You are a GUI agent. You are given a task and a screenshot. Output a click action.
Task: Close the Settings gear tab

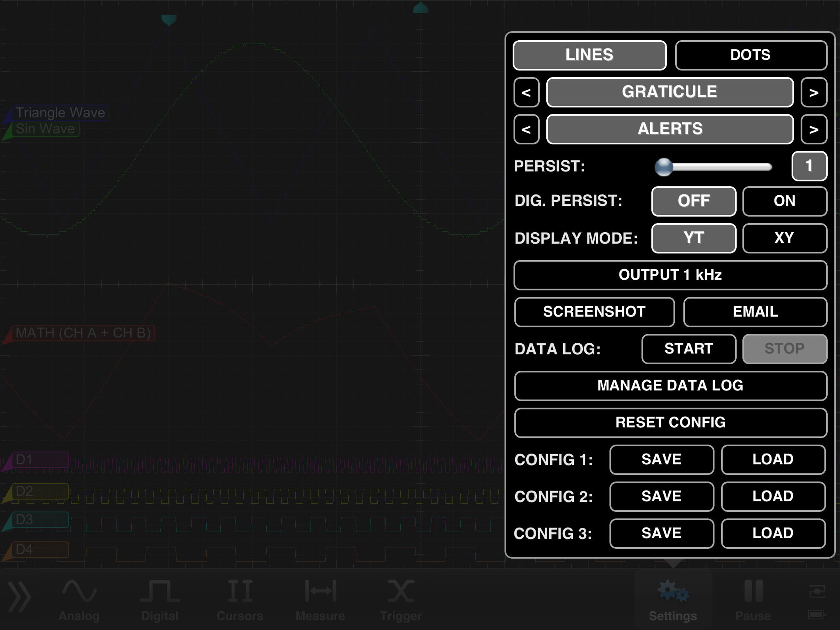coord(673,600)
